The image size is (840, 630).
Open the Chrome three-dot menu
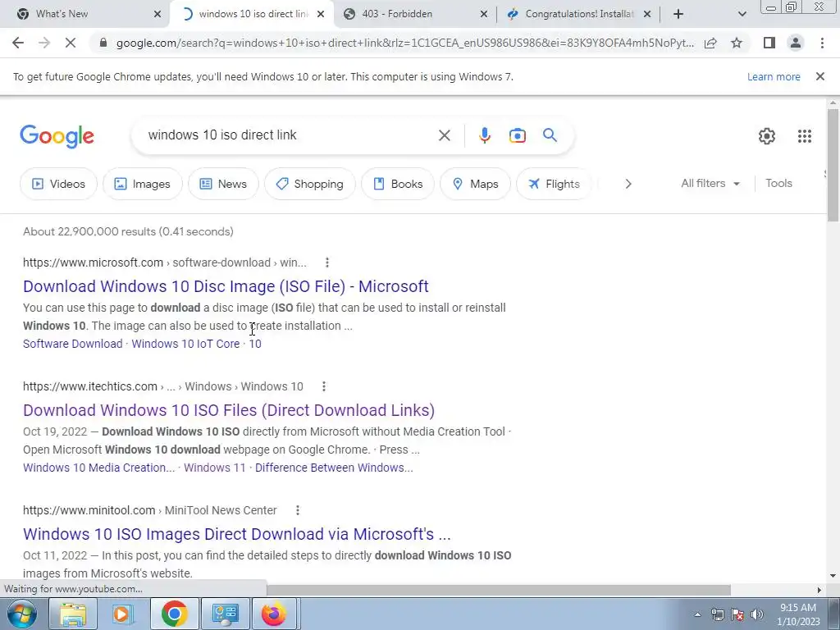coord(822,43)
